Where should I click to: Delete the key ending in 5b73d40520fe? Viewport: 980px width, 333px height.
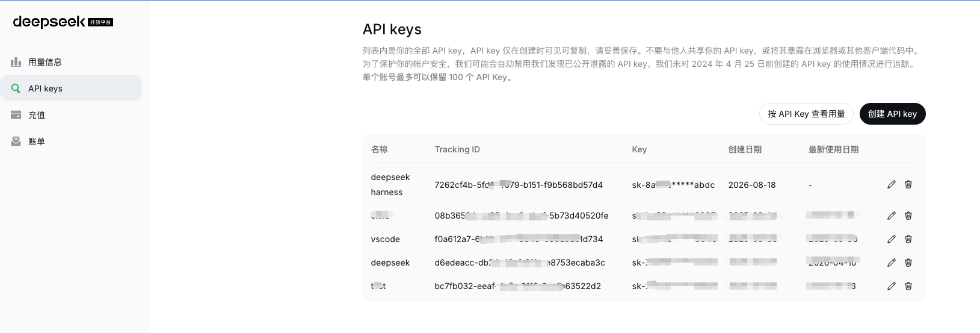click(x=908, y=216)
